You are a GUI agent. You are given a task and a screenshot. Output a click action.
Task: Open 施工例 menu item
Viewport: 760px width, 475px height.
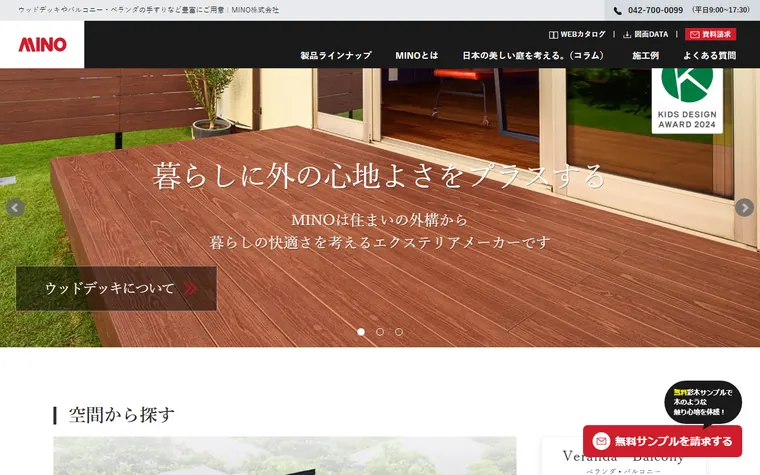(x=645, y=56)
